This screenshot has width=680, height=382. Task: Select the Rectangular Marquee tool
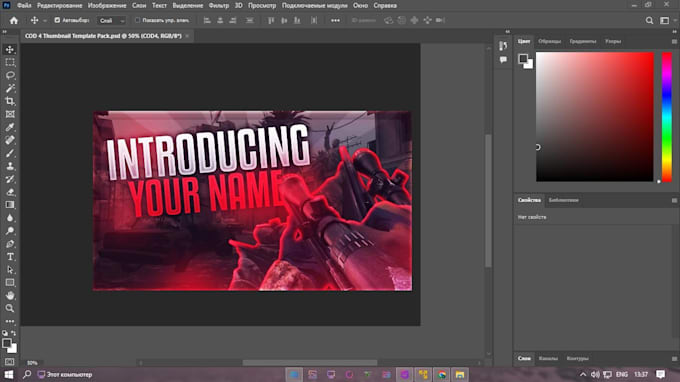tap(10, 62)
